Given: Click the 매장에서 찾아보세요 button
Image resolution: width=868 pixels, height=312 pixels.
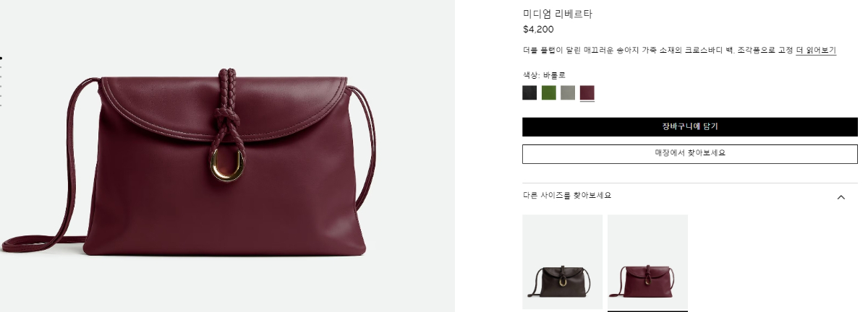Looking at the screenshot, I should (x=690, y=154).
